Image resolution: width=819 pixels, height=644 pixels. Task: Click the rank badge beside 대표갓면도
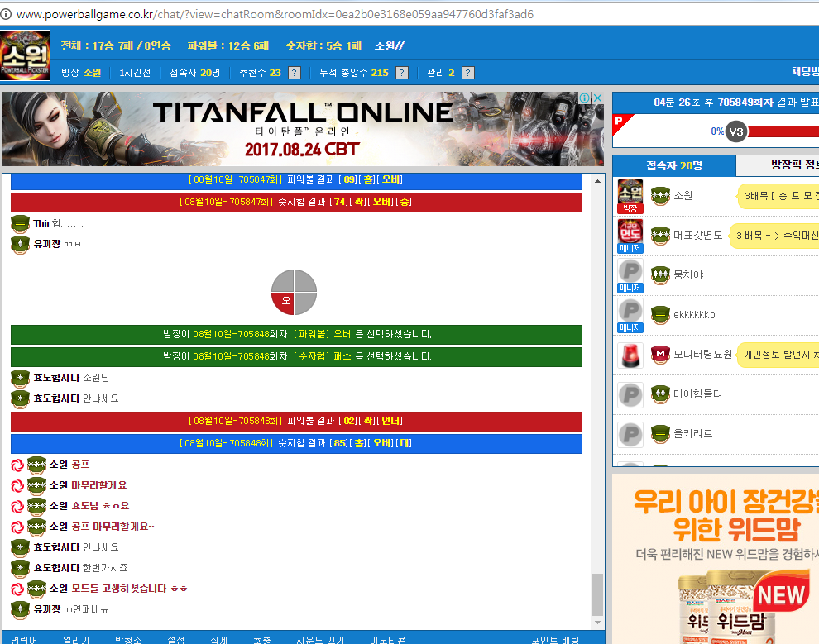click(x=660, y=236)
